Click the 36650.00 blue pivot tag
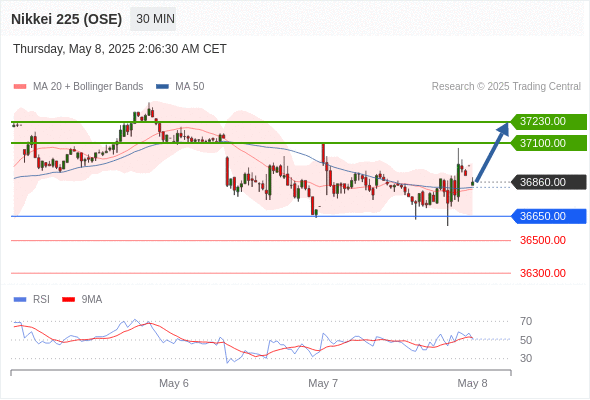The width and height of the screenshot is (590, 400). pyautogui.click(x=549, y=216)
